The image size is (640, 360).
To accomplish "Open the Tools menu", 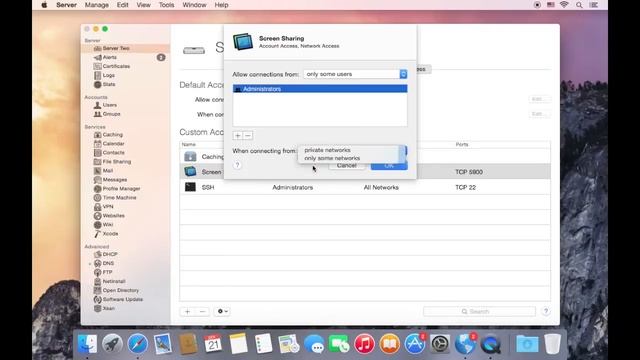I will (166, 5).
